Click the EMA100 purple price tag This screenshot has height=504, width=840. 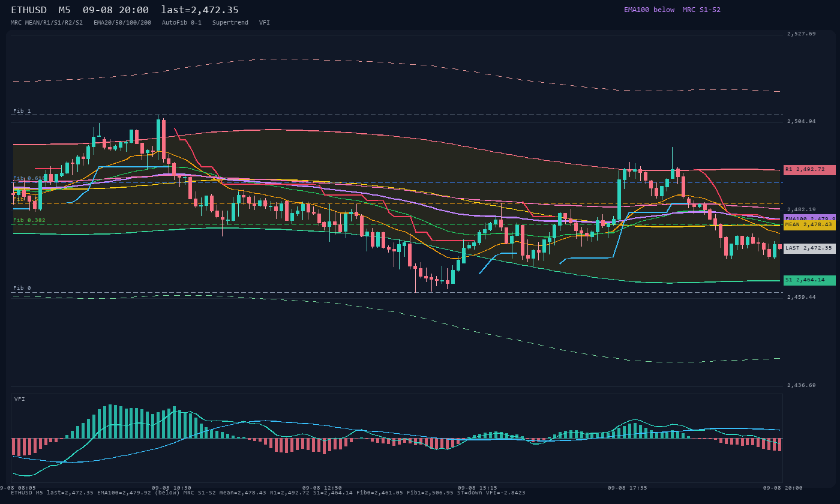click(809, 218)
